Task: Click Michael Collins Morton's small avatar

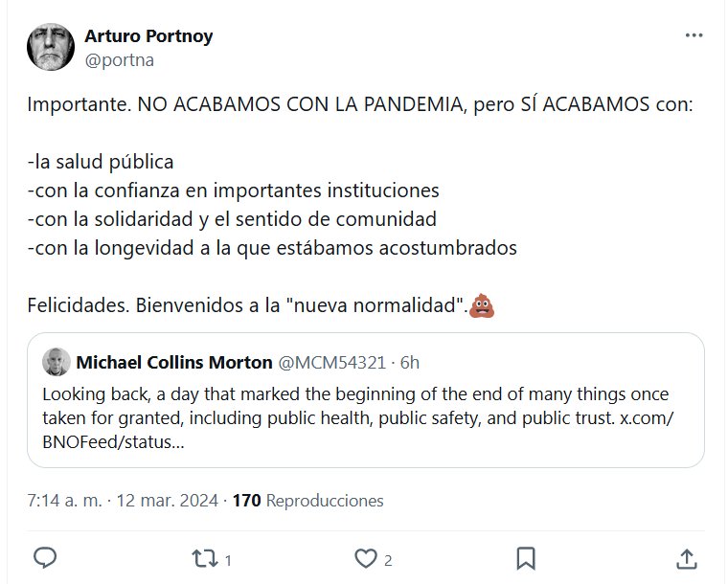Action: 56,362
